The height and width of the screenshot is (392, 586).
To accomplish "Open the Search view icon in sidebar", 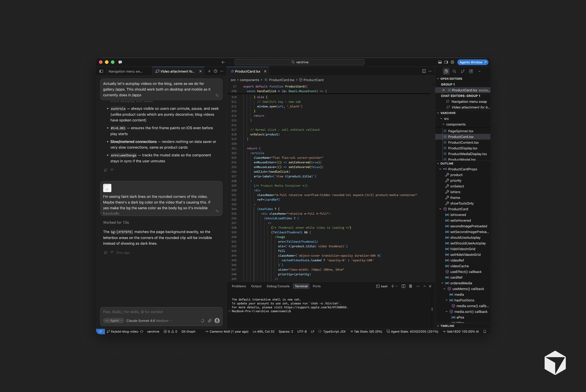I will (454, 71).
